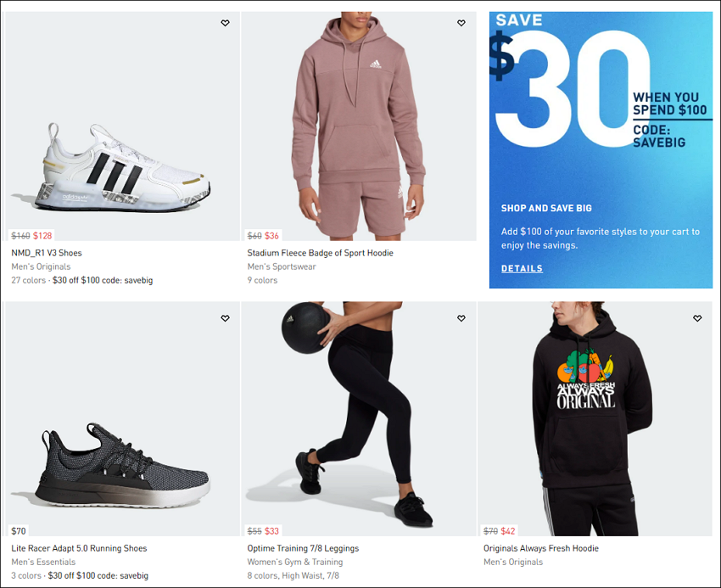Select the $128 sale price on NMD shoes

click(x=42, y=236)
